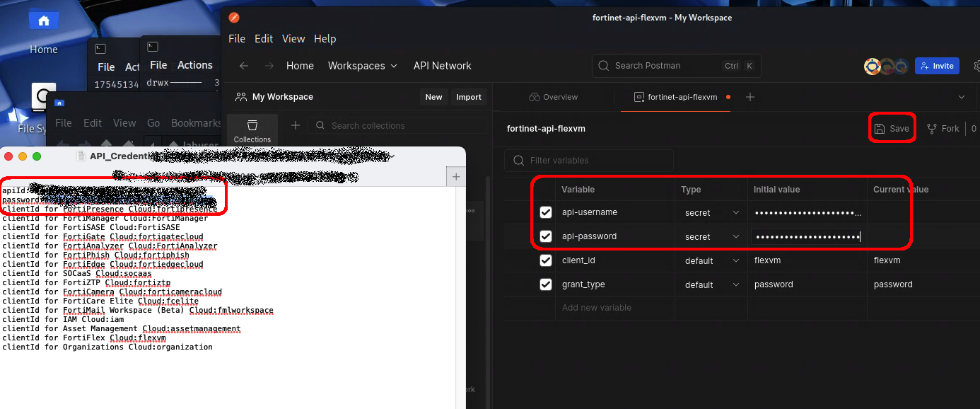Open Postman's File menu
Viewport: 980px width, 409px height.
click(x=237, y=39)
